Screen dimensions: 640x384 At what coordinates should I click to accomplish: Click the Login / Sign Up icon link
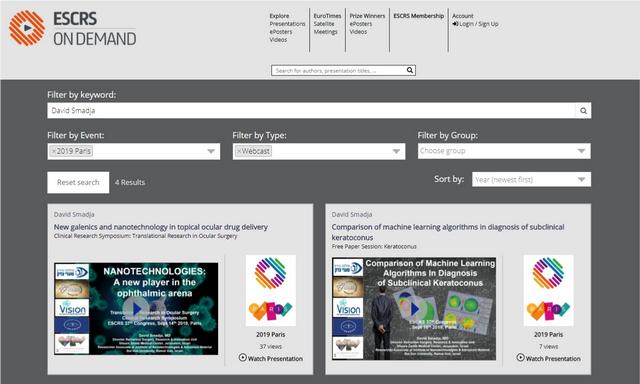475,24
